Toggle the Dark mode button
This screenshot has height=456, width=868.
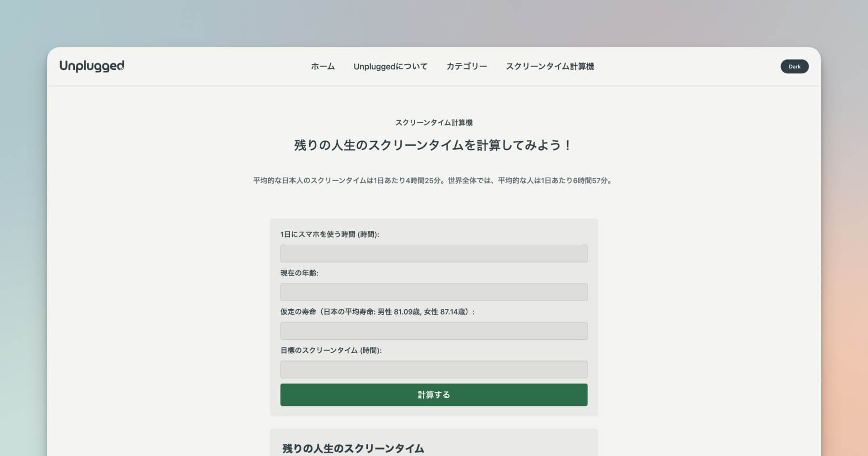(794, 67)
